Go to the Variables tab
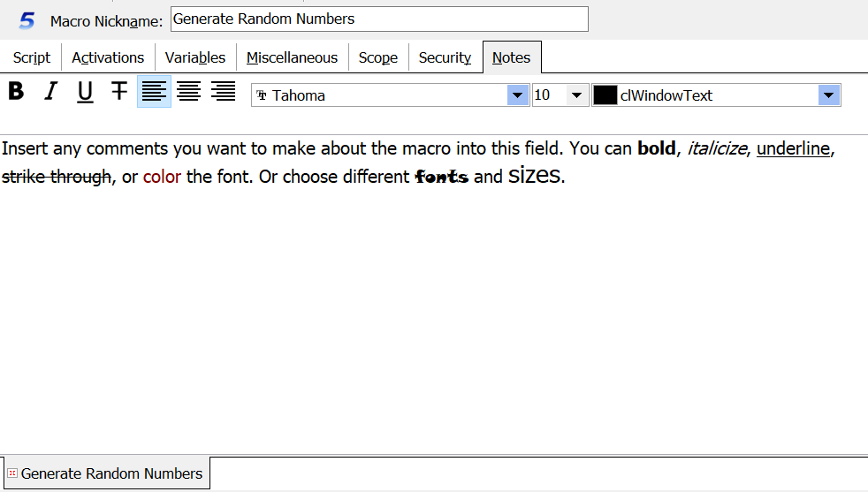Image resolution: width=868 pixels, height=492 pixels. [x=195, y=57]
